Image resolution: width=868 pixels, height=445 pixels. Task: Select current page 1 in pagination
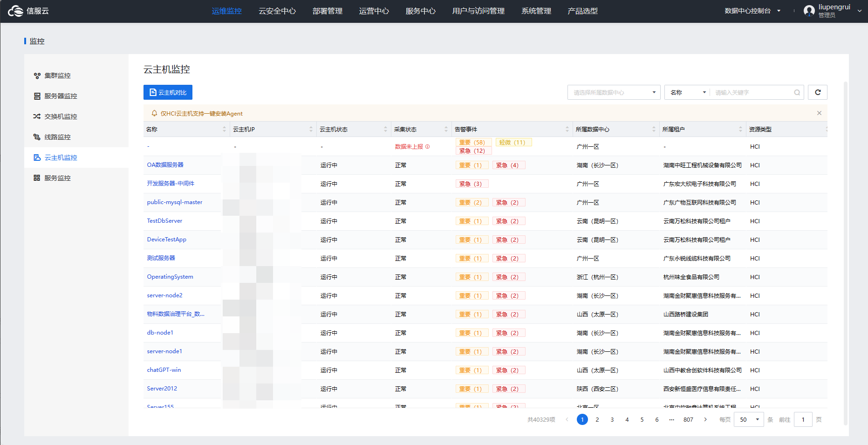point(582,419)
